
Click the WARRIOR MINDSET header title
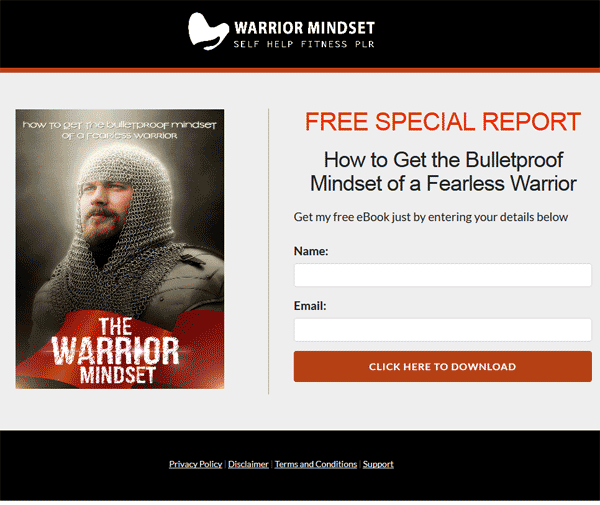[304, 28]
